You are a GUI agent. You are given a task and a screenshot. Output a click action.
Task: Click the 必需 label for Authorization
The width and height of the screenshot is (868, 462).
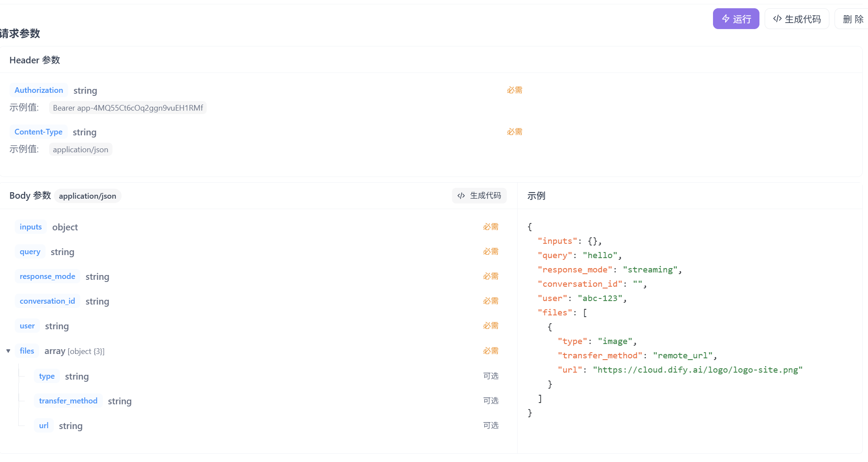coord(515,90)
